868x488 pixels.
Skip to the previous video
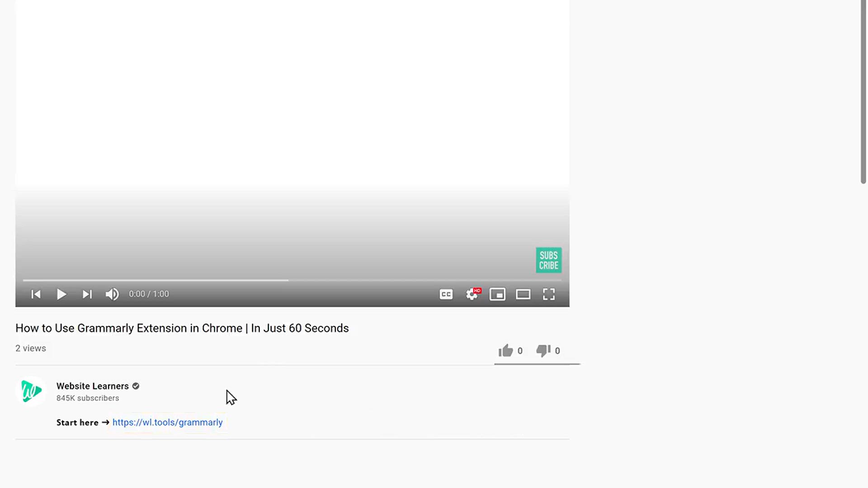click(36, 295)
